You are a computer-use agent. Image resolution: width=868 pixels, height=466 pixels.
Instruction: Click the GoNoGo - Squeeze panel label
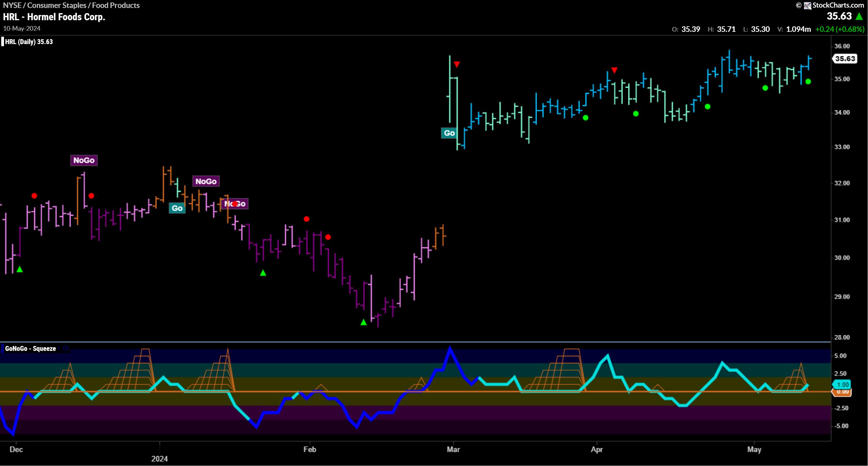click(30, 348)
